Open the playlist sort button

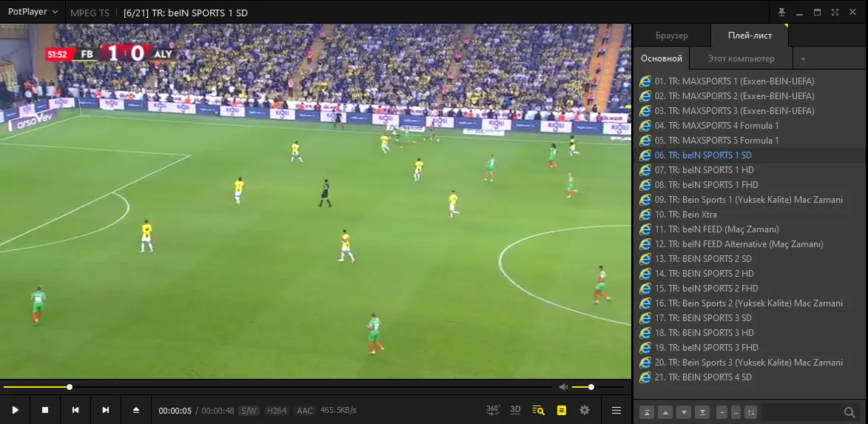point(750,412)
